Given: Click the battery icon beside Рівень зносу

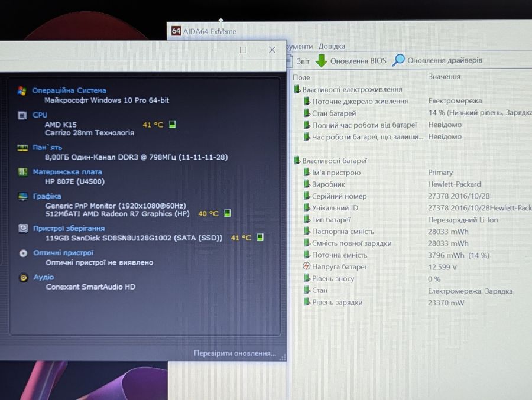Looking at the screenshot, I should coord(307,278).
